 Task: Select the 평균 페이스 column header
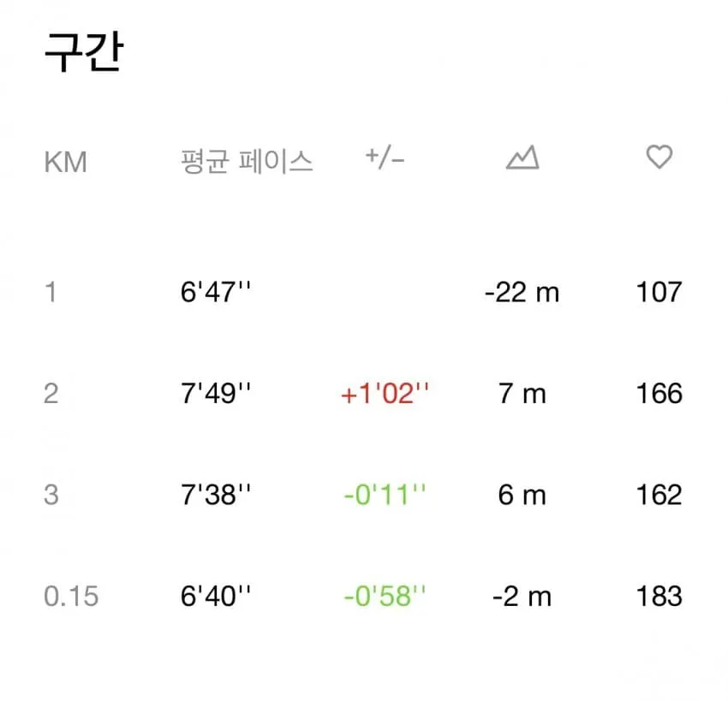[247, 162]
